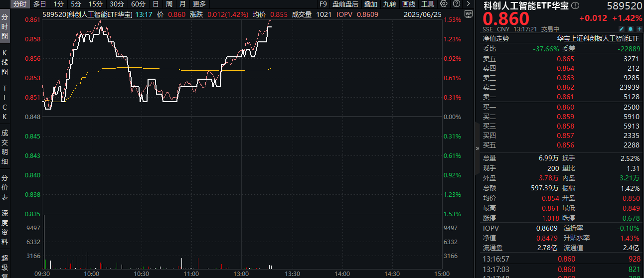Click the pencil note icon
The width and height of the screenshot is (644, 278).
621,29
